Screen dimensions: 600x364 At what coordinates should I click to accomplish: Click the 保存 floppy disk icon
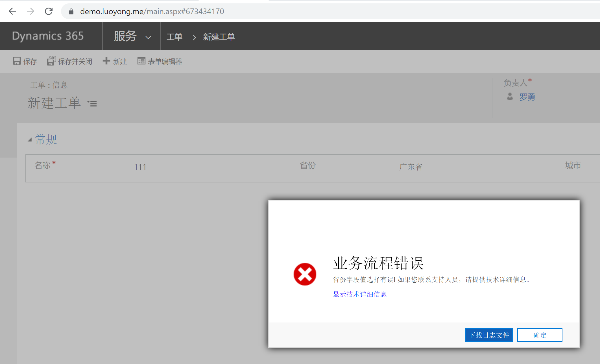[x=17, y=61]
